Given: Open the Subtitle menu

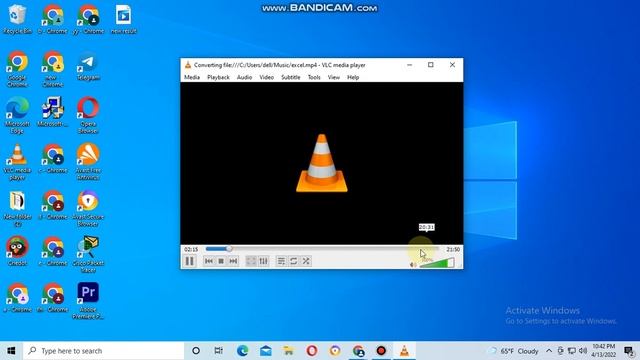Looking at the screenshot, I should 291,77.
